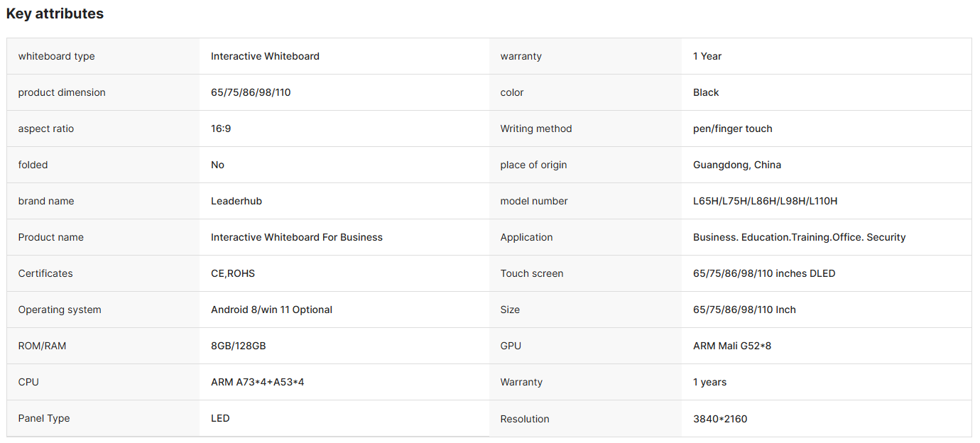
Task: Select the Interactive Whiteboard type value
Action: [x=265, y=56]
